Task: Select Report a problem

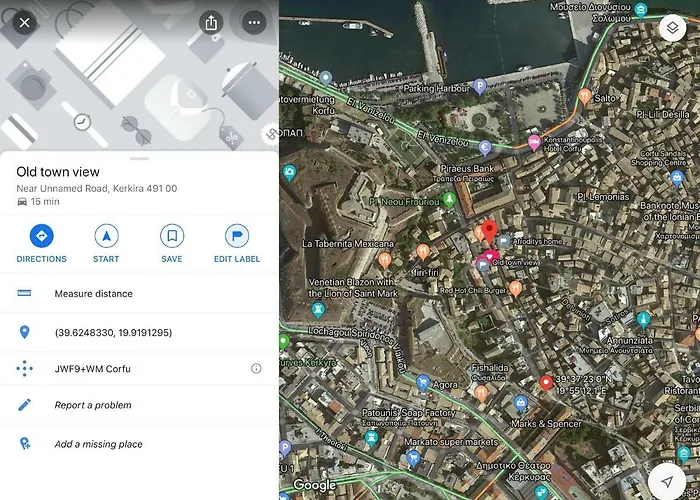Action: 139,405
